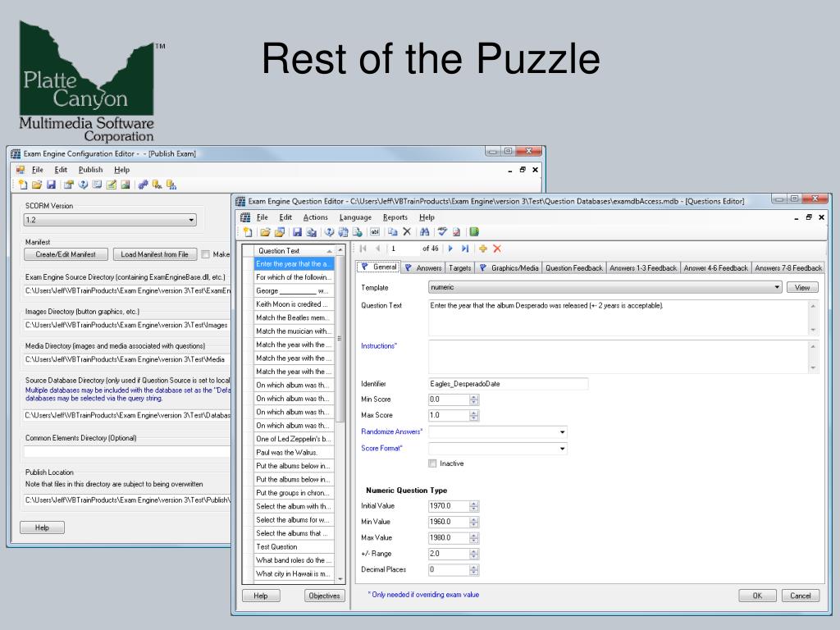Click the Question Text field scrollbar
Viewport: 840px width, 630px height.
[813, 317]
